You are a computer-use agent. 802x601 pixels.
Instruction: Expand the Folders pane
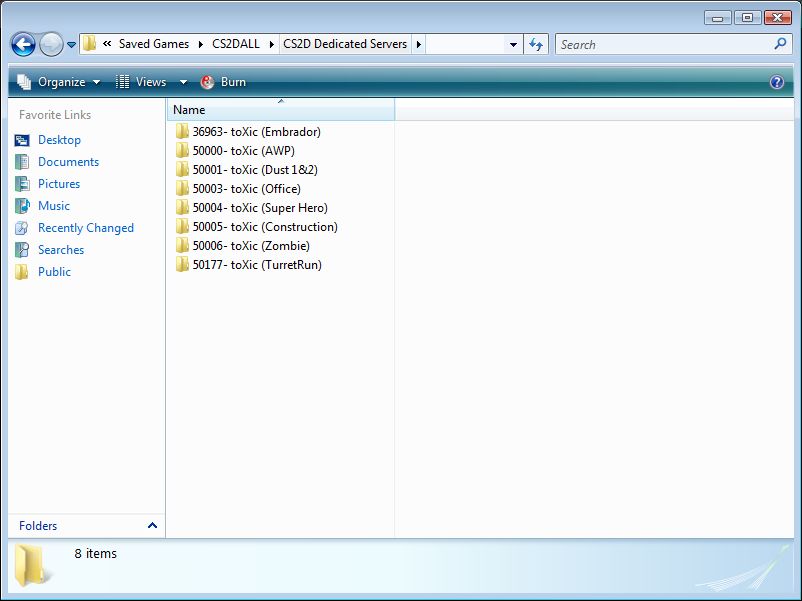click(152, 525)
